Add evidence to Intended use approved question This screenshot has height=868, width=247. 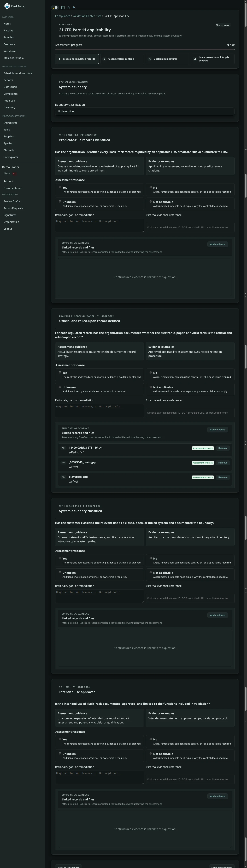pyautogui.click(x=218, y=796)
